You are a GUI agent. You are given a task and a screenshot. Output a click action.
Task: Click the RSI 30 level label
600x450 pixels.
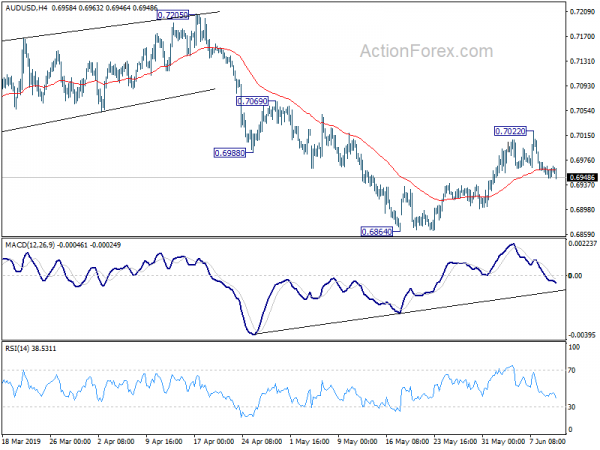click(x=572, y=407)
